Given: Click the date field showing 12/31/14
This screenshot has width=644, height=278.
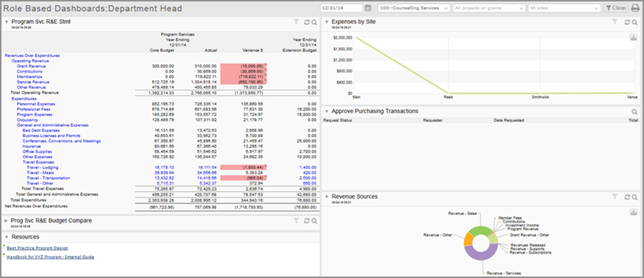Looking at the screenshot, I should point(342,8).
